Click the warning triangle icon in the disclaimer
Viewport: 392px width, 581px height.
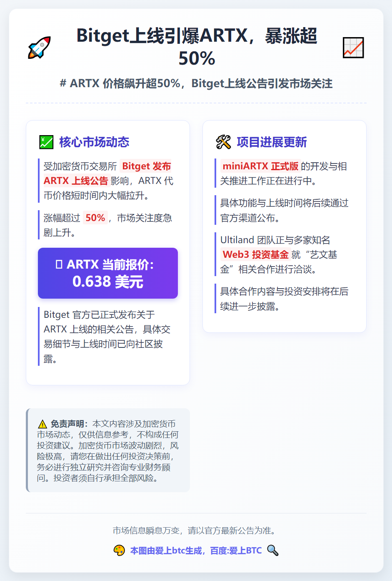pyautogui.click(x=42, y=424)
